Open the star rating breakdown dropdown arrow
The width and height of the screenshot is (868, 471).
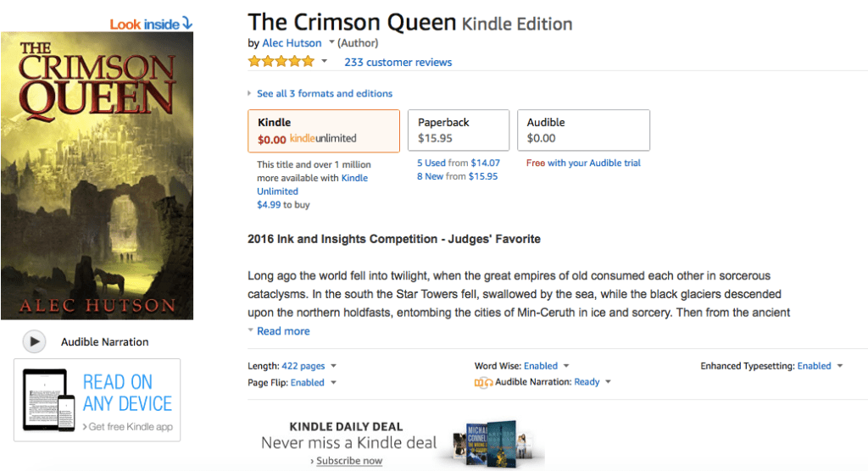click(x=324, y=62)
